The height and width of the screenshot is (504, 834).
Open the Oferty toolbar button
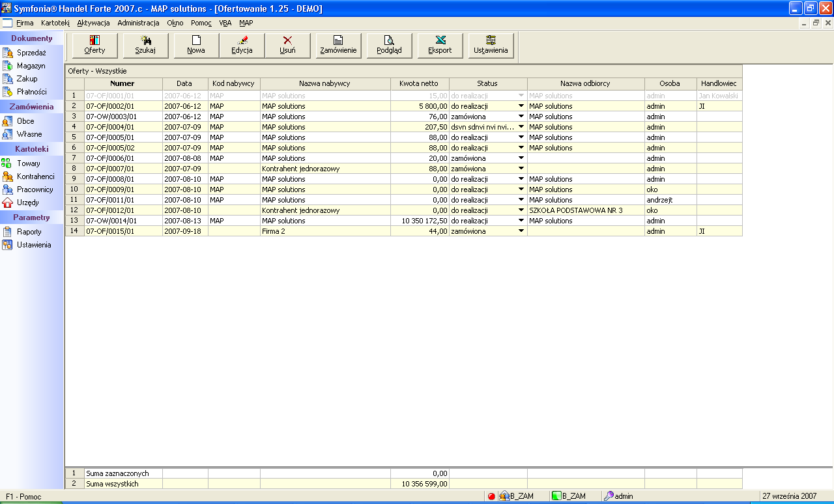point(94,46)
